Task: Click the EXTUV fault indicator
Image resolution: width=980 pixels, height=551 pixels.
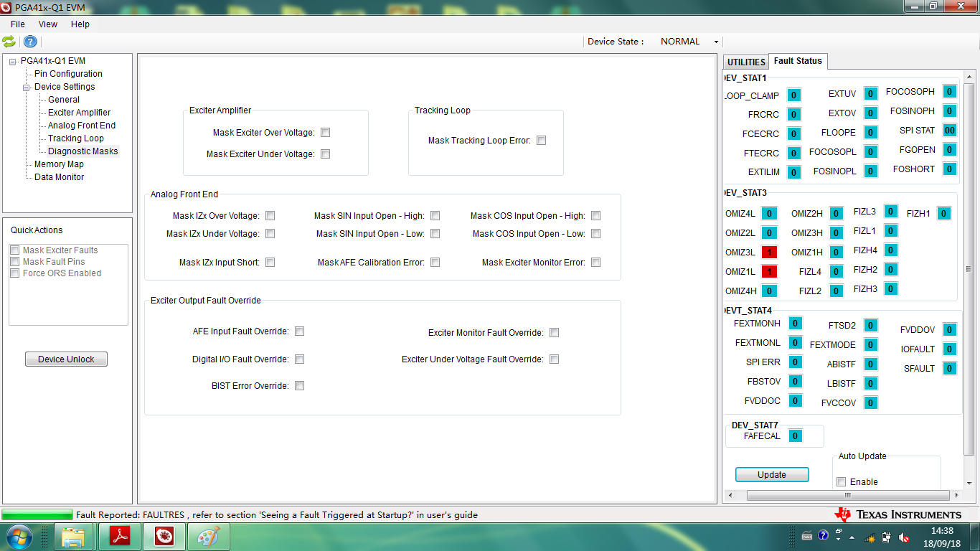Action: (x=870, y=94)
